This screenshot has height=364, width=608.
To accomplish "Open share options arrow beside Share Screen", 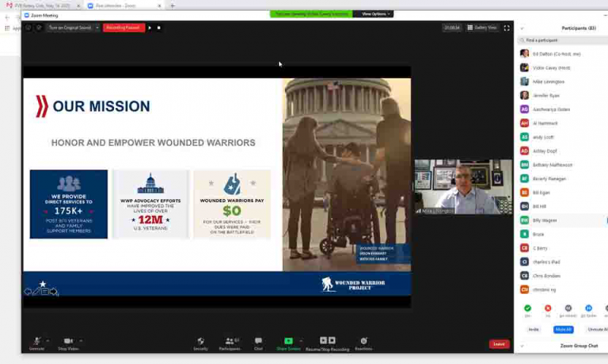I will pyautogui.click(x=302, y=340).
